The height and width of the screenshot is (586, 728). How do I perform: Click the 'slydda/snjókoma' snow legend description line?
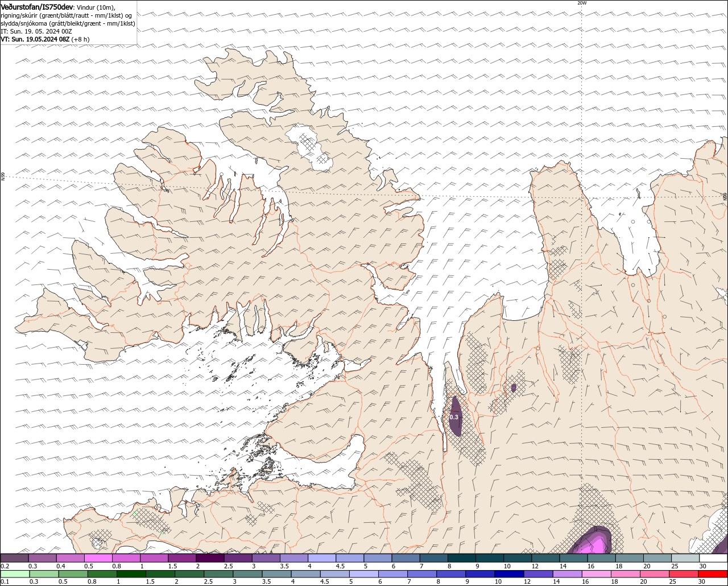[68, 23]
